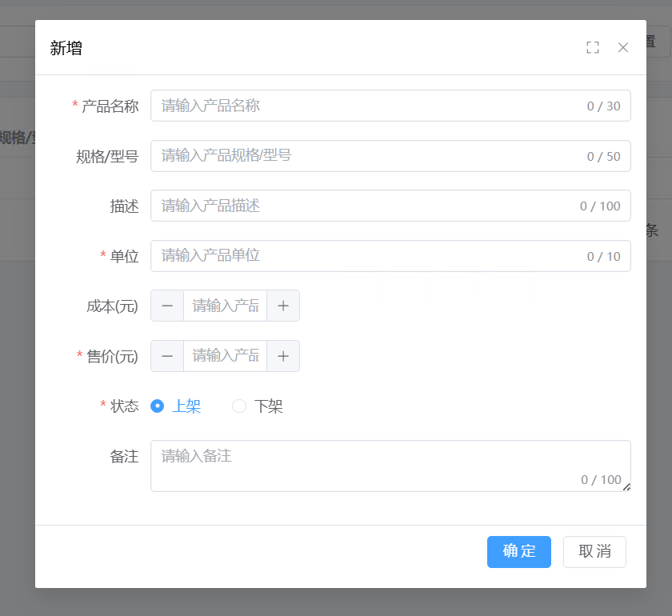Click the 新增 dialog title
Viewport: 672px width, 616px height.
click(66, 48)
